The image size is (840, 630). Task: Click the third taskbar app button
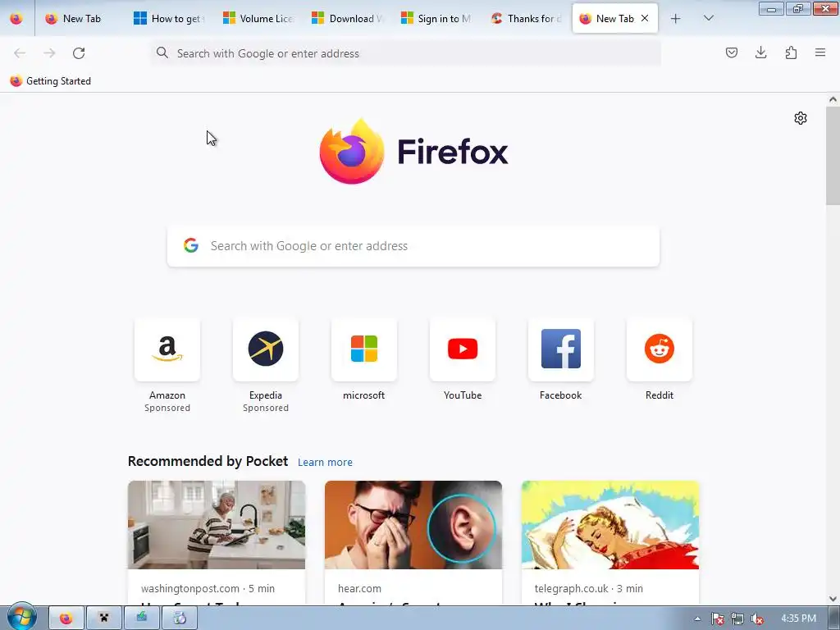141,619
